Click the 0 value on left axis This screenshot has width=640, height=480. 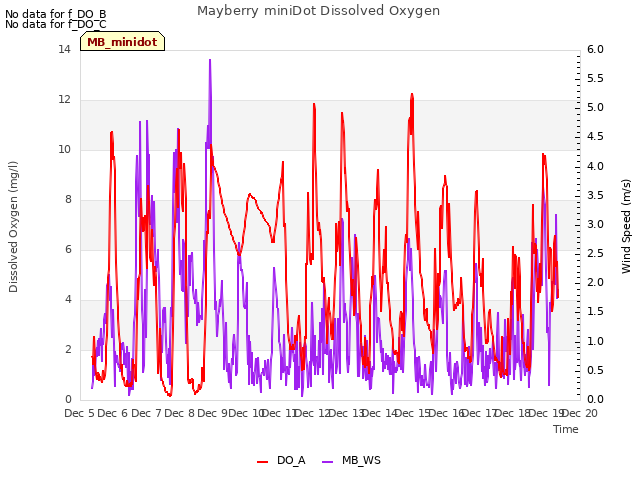[x=68, y=400]
